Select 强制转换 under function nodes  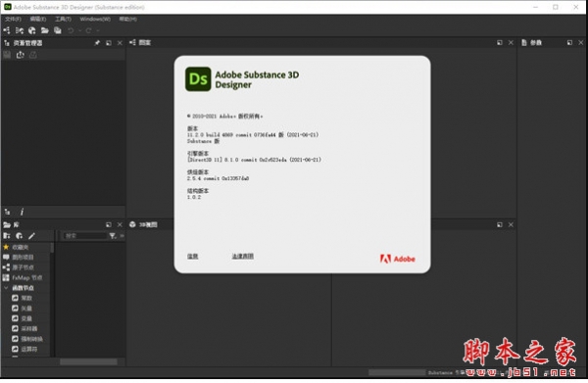32,339
